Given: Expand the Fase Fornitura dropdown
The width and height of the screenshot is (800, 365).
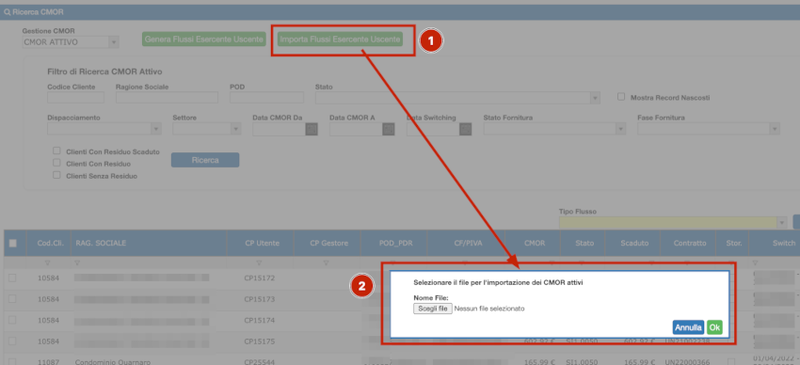Looking at the screenshot, I should tap(774, 129).
